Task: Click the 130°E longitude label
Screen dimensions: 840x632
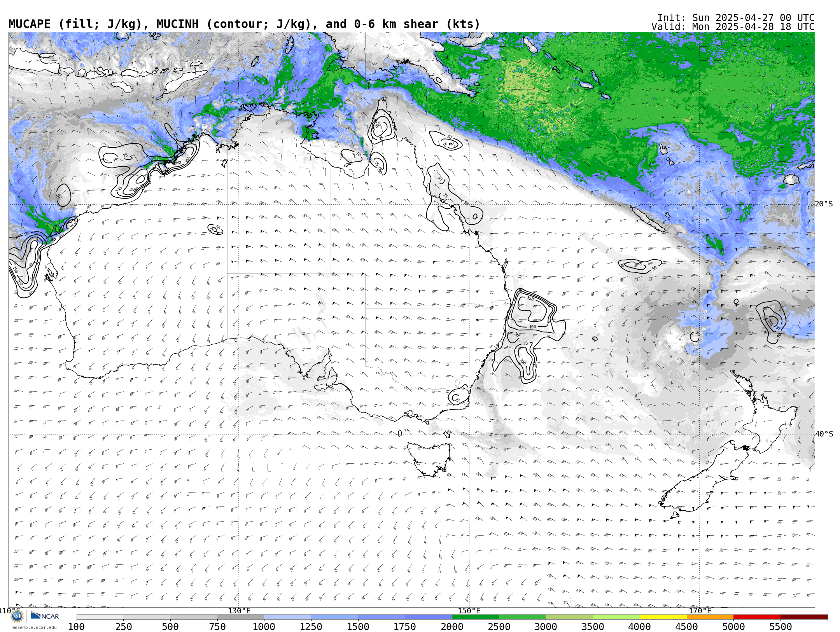Action: (x=239, y=611)
